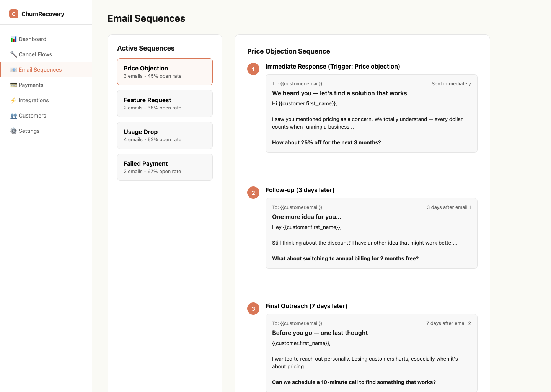Click step 3 Final Outreach marker
The image size is (551, 392).
coord(253,309)
